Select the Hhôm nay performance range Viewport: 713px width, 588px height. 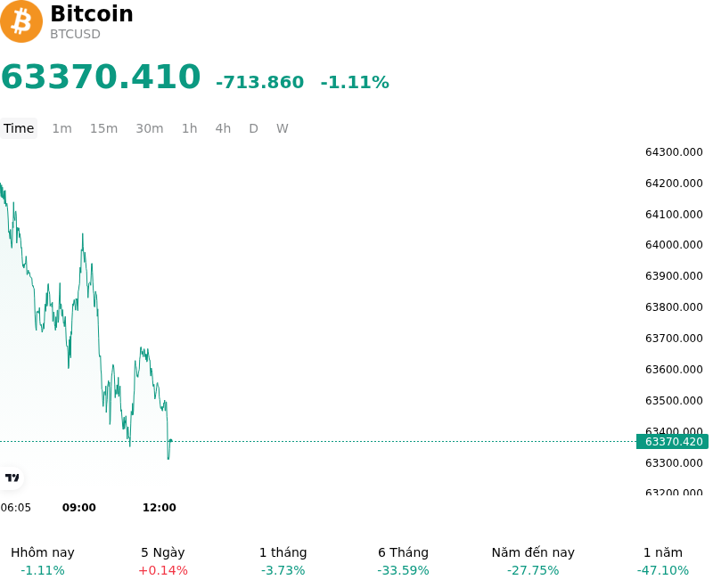(43, 561)
